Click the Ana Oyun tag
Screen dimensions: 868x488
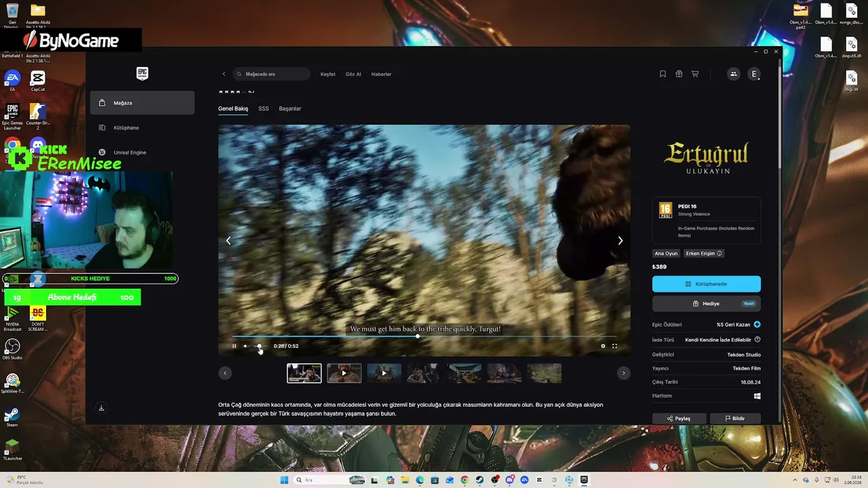666,253
